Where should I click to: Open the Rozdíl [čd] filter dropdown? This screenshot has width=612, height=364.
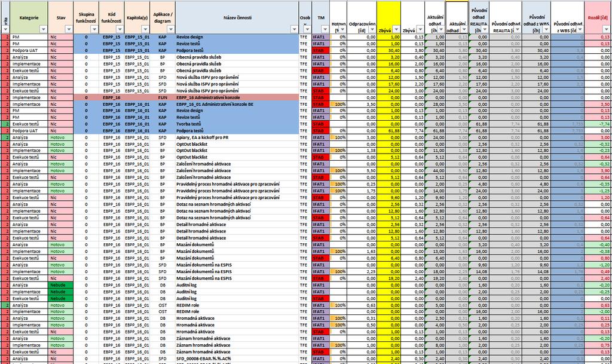(607, 29)
